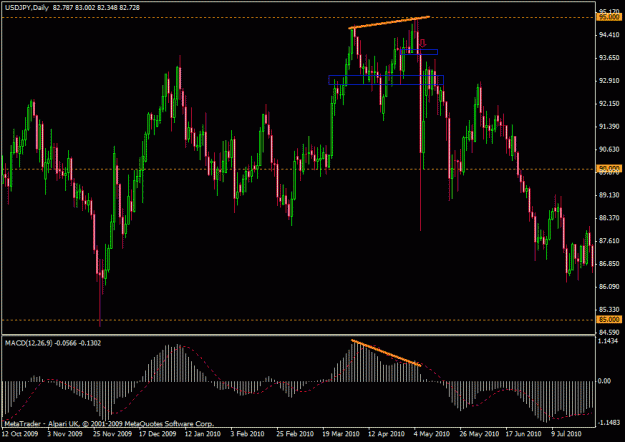The width and height of the screenshot is (625, 442).
Task: Click the 3 Feb 2010 date label
Action: (x=248, y=434)
